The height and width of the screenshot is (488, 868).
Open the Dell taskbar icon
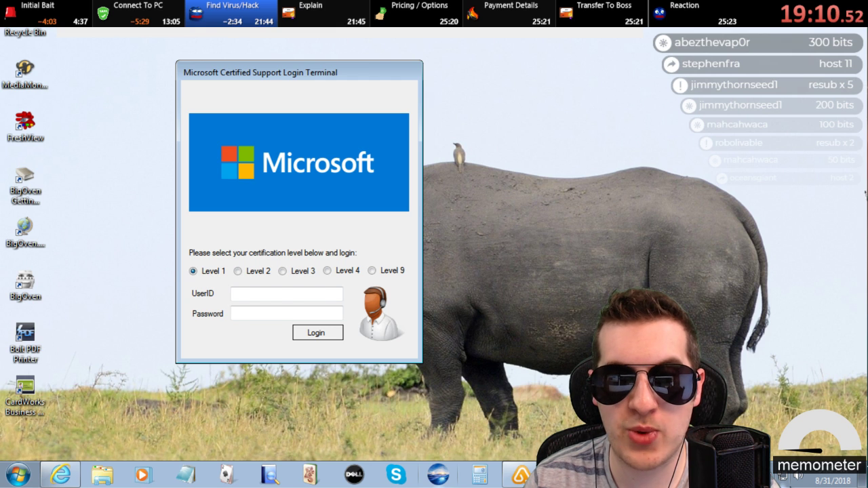[x=353, y=474]
